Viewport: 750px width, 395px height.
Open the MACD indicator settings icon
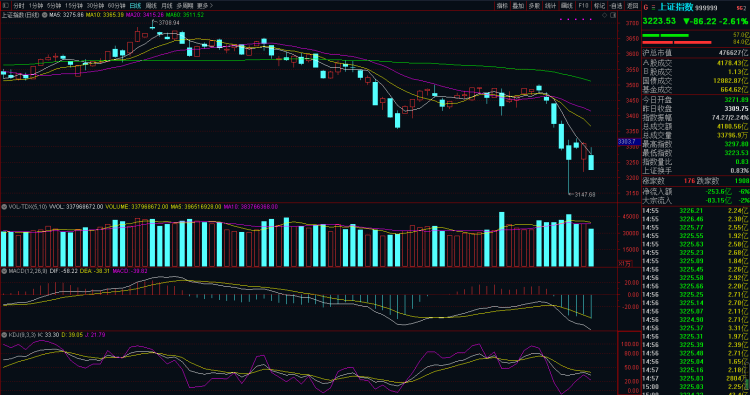tap(4, 271)
